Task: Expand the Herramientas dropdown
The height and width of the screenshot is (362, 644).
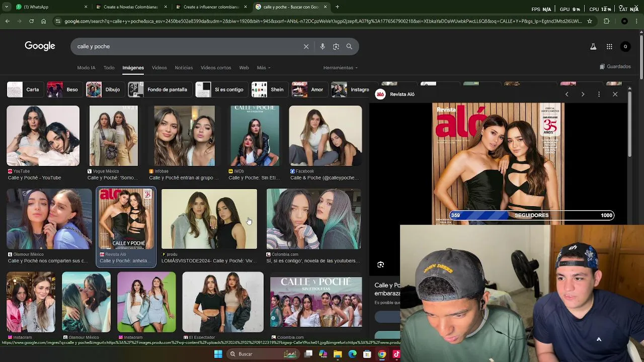Action: coord(341,67)
